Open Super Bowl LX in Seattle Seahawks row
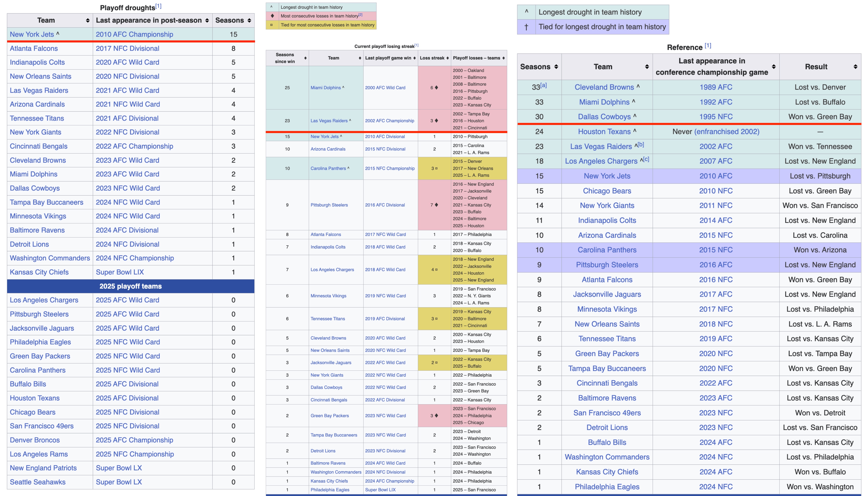This screenshot has height=496, width=868. [x=119, y=482]
